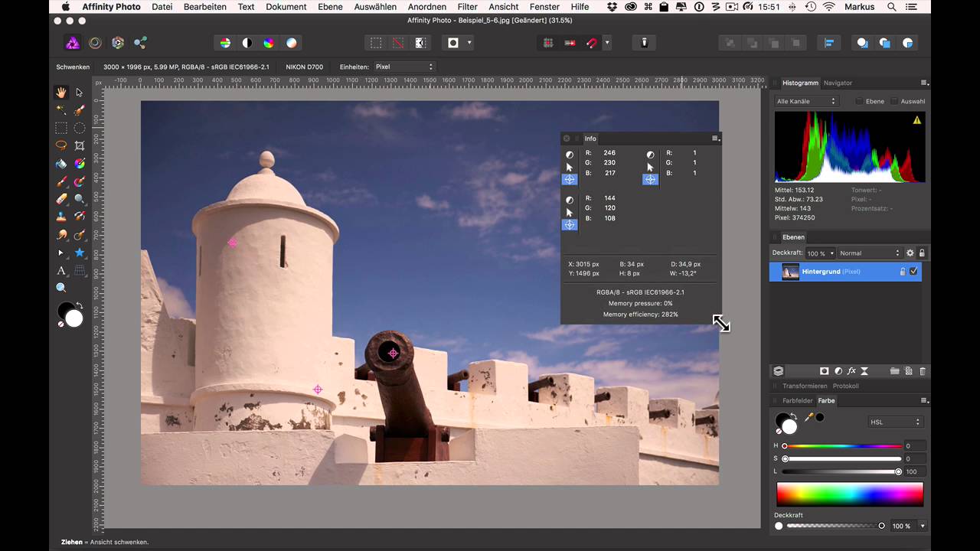Viewport: 980px width, 551px height.
Task: Add a mask layer
Action: tap(825, 371)
